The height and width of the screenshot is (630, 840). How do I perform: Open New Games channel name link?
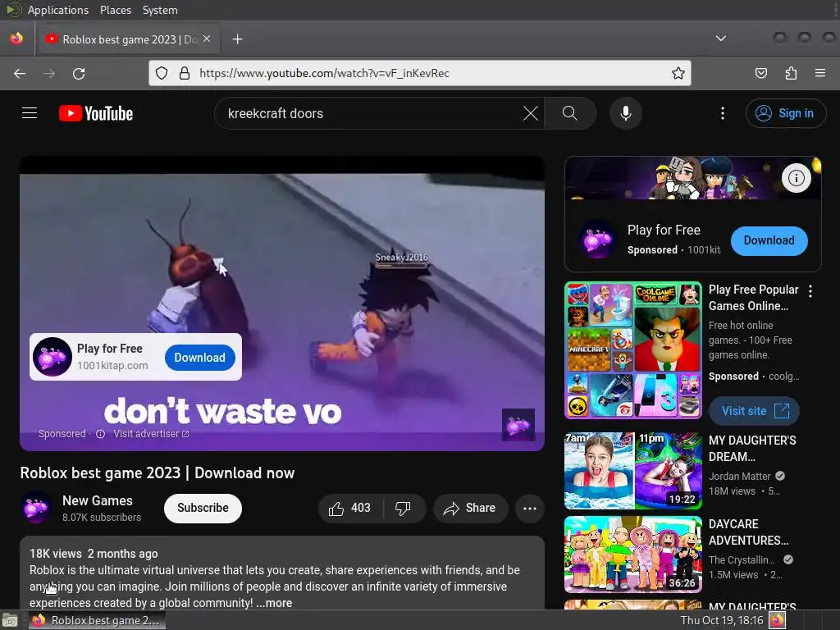pyautogui.click(x=98, y=500)
